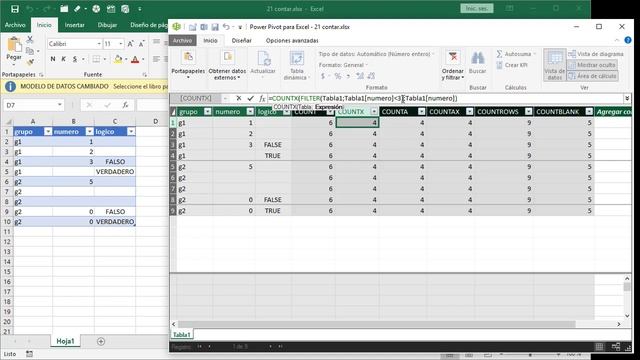Expand Power Pivot formula bar chevron

[627, 98]
